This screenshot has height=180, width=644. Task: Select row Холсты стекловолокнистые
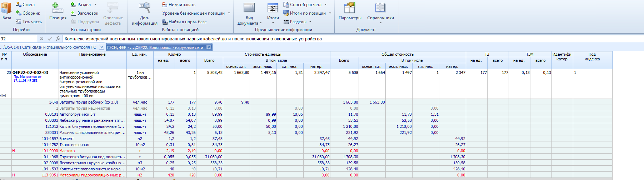(306, 169)
